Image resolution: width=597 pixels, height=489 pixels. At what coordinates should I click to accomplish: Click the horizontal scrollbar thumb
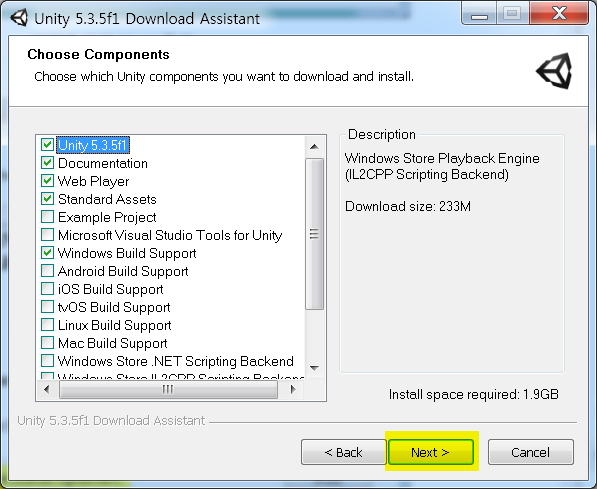pos(168,389)
